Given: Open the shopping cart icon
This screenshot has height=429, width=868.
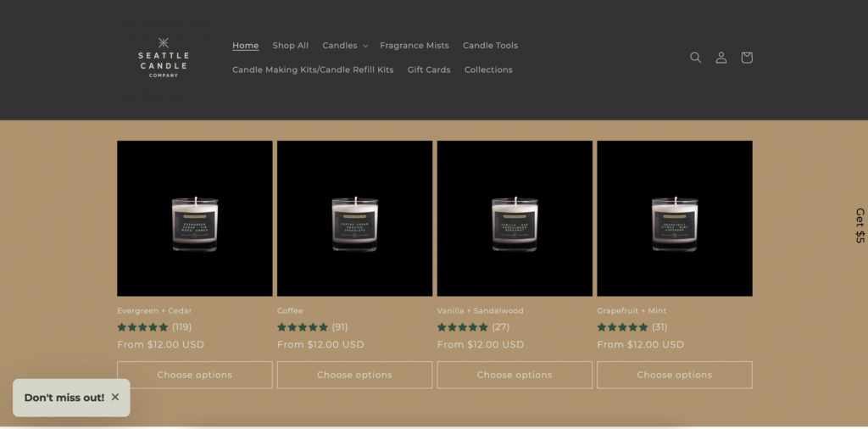Looking at the screenshot, I should pyautogui.click(x=746, y=58).
